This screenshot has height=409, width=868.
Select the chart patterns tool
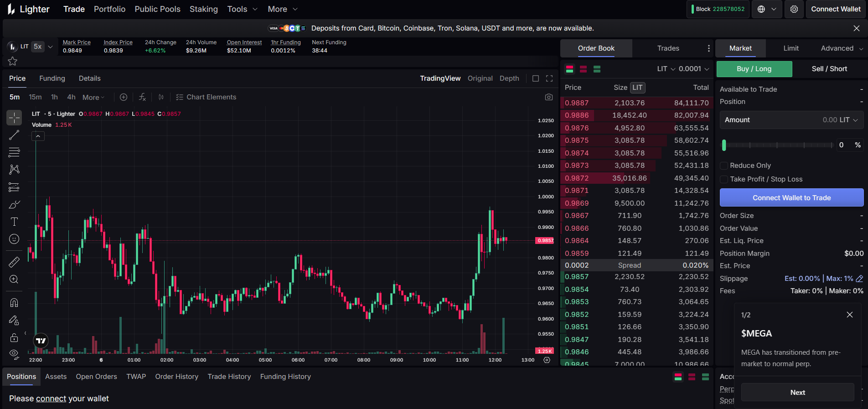pyautogui.click(x=14, y=170)
